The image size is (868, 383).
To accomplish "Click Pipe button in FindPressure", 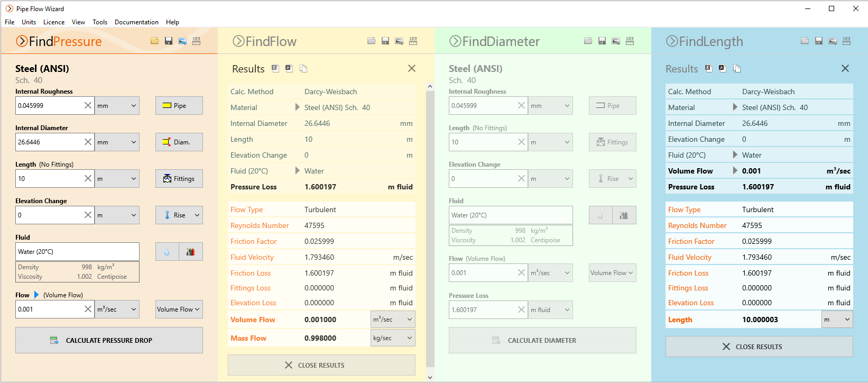I will pos(179,105).
